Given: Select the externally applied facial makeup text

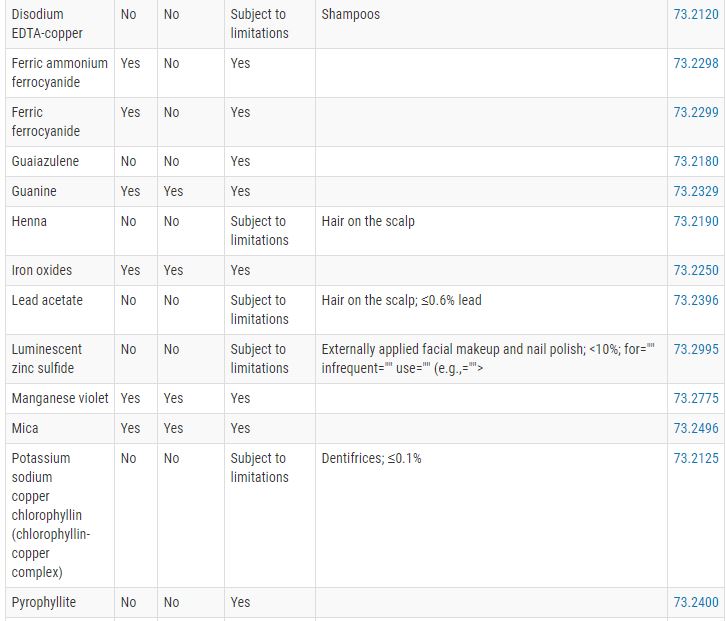Looking at the screenshot, I should pyautogui.click(x=488, y=359).
